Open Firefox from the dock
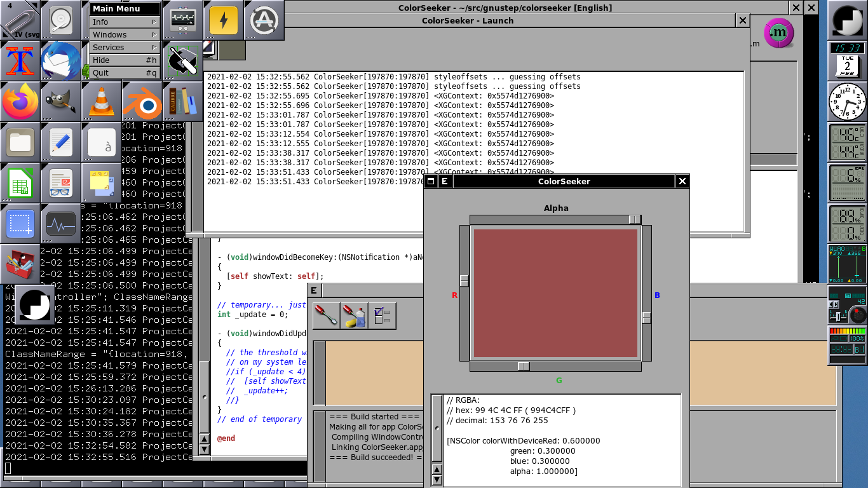 [x=20, y=102]
